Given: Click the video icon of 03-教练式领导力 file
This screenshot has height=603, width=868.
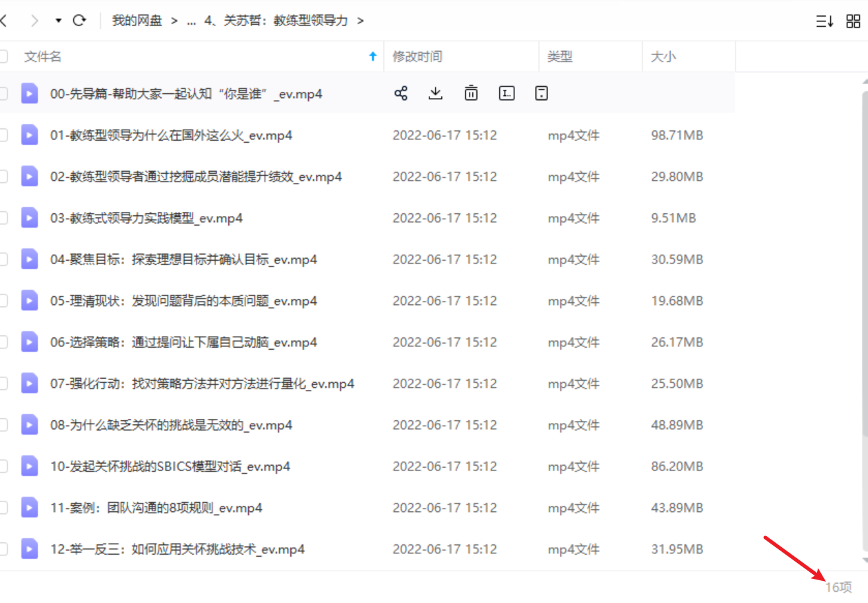Looking at the screenshot, I should tap(29, 217).
